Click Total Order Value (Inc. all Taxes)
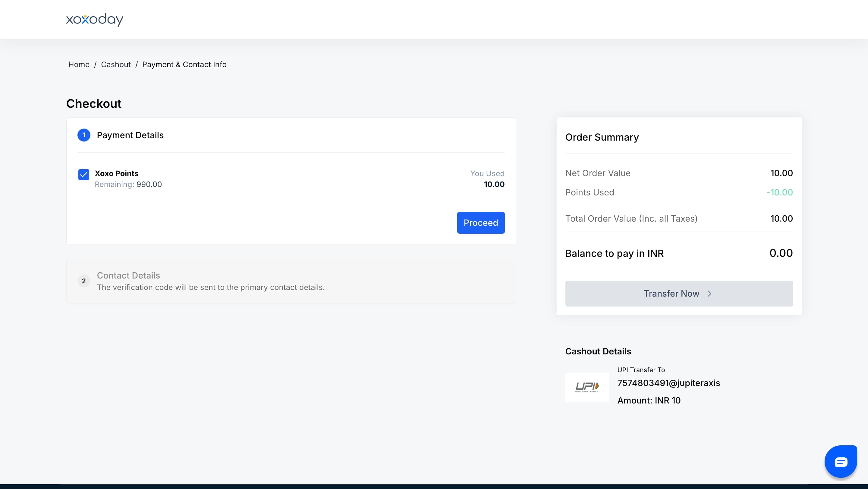The image size is (868, 489). tap(631, 218)
